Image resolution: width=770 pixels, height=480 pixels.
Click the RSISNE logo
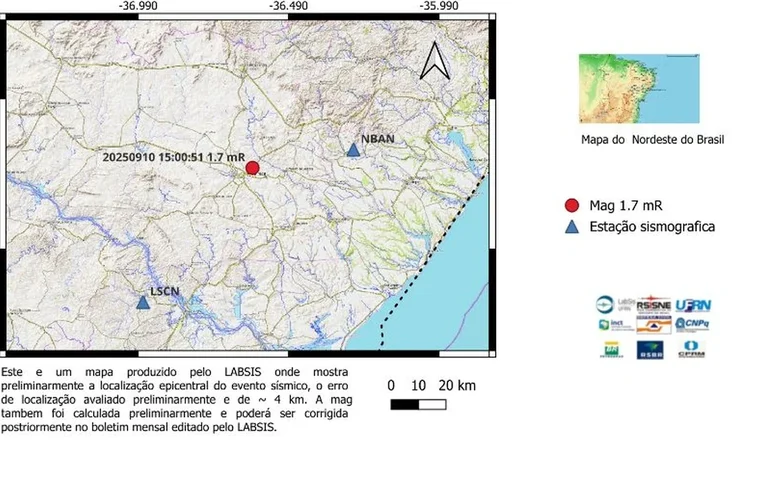(654, 305)
